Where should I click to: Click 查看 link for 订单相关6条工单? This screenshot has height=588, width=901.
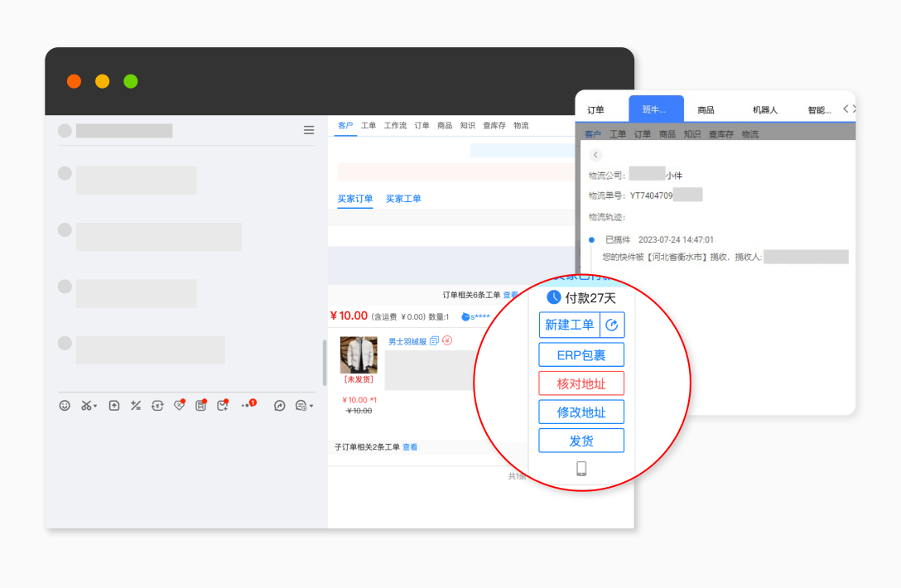pyautogui.click(x=510, y=295)
